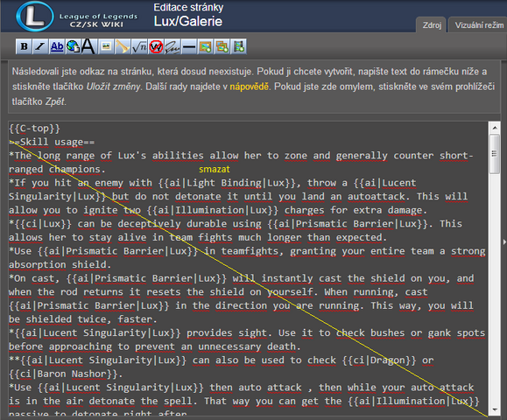
Task: Insert embedded image file icon
Action: click(106, 46)
